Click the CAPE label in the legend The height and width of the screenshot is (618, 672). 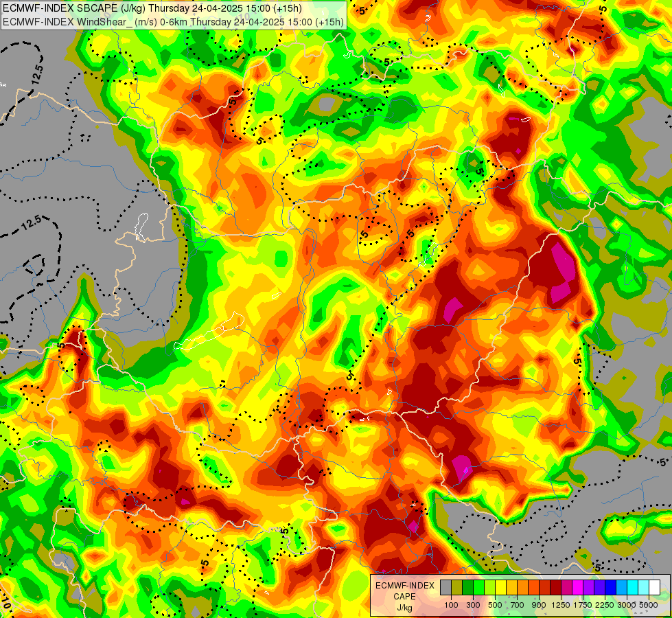pos(404,597)
